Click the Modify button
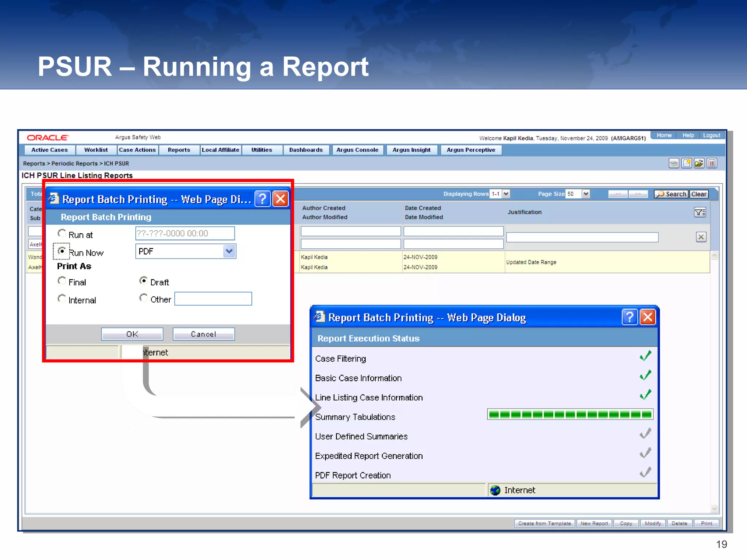 (x=653, y=523)
